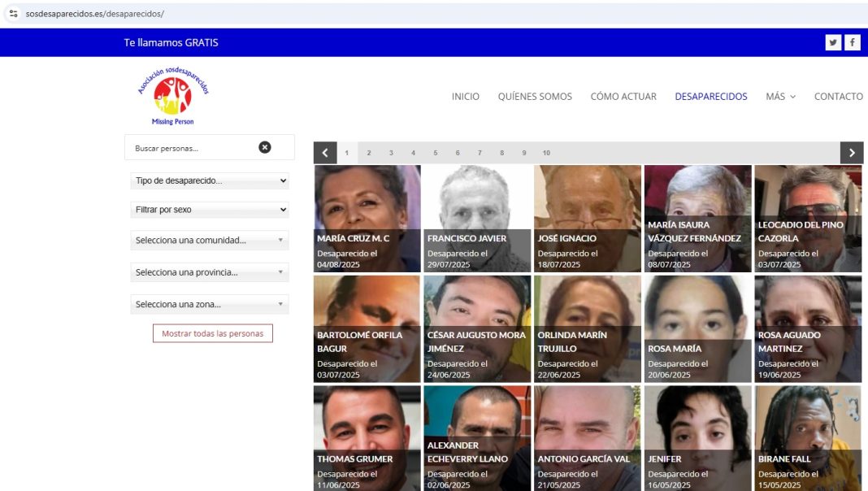Open the QUIÉNES SOMOS menu item
Viewport: 868px width, 491px height.
535,97
